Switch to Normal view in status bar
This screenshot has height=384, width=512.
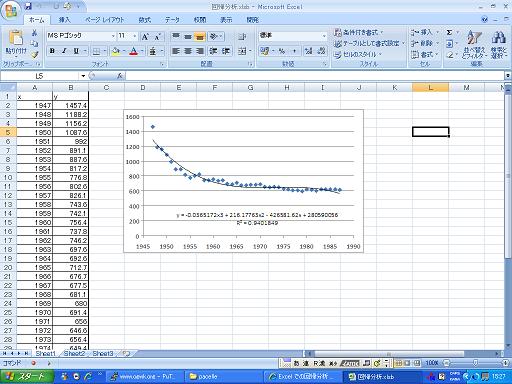[x=398, y=363]
